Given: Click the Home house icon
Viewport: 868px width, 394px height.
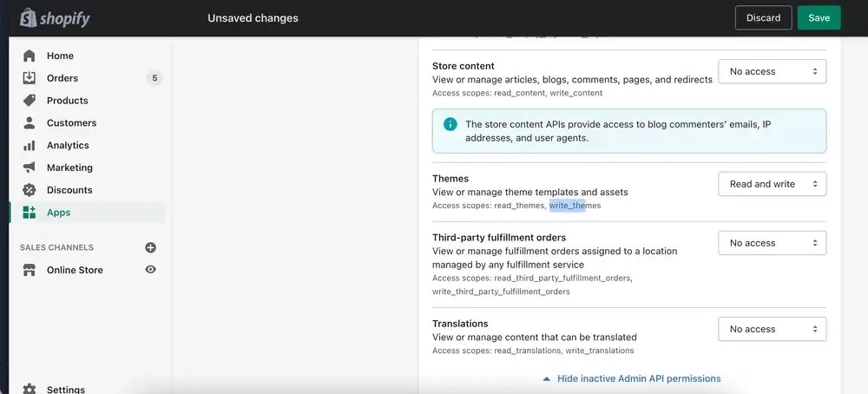Looking at the screenshot, I should coord(30,56).
